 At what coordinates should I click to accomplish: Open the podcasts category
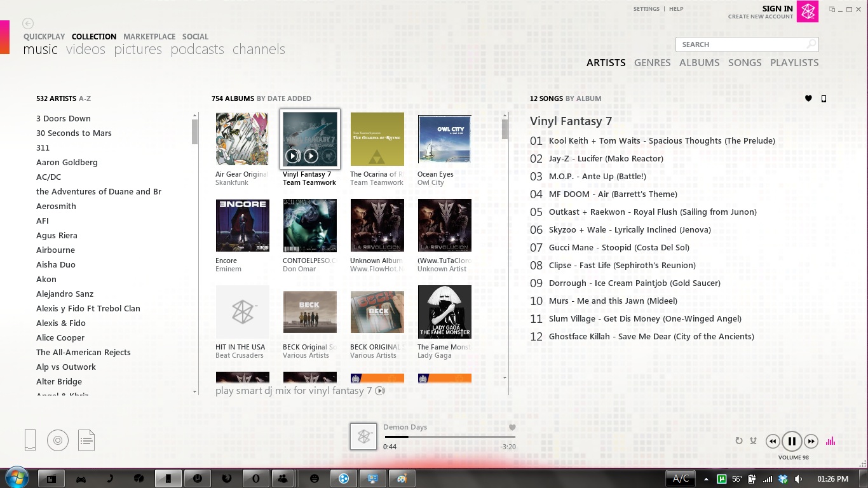tap(197, 50)
